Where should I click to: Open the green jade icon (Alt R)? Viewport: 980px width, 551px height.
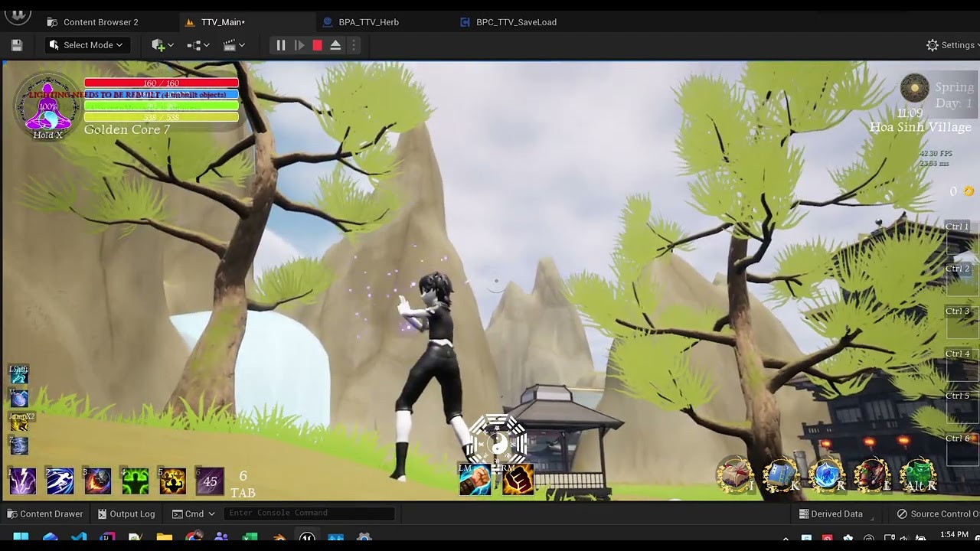pos(918,475)
